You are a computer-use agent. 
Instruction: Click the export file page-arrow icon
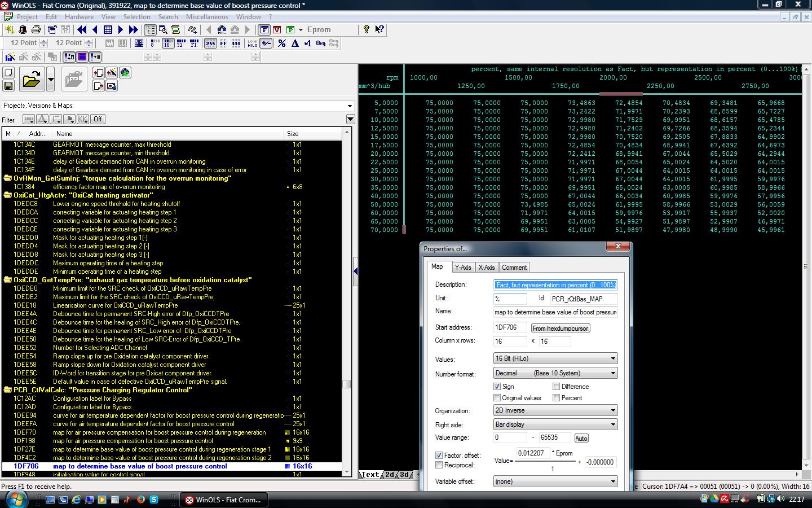[99, 86]
